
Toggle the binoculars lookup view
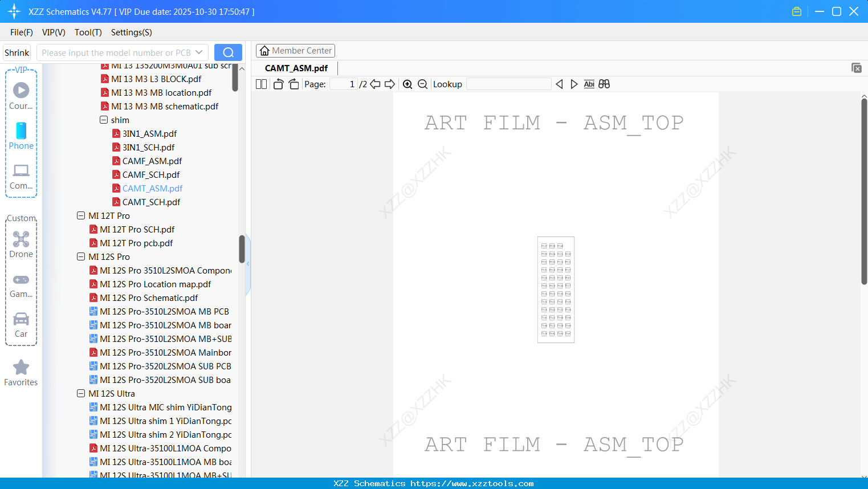(604, 84)
